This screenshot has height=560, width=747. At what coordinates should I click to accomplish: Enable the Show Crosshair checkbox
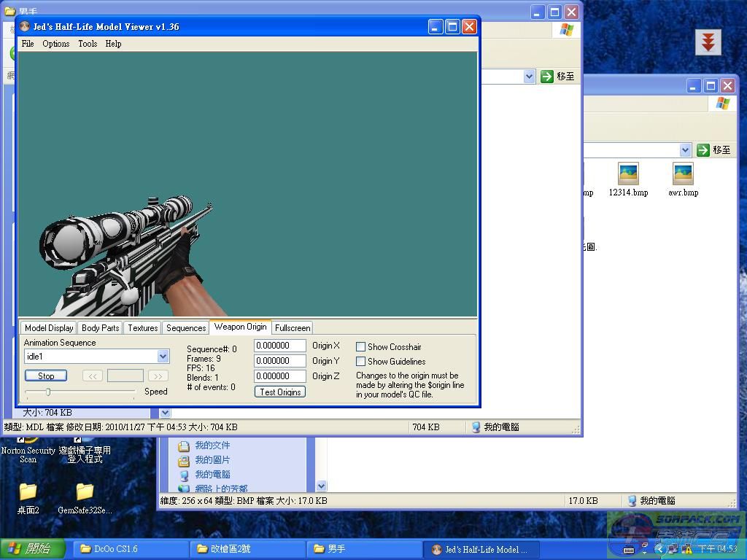tap(360, 347)
